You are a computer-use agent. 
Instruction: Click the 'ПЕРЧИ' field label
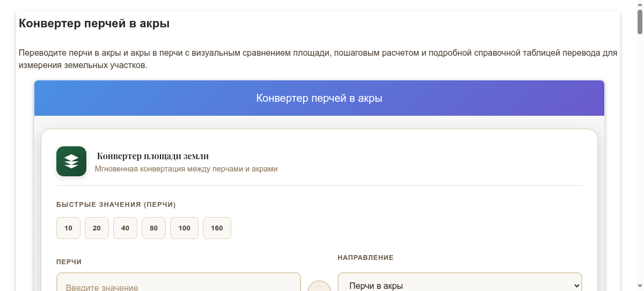[x=69, y=262]
